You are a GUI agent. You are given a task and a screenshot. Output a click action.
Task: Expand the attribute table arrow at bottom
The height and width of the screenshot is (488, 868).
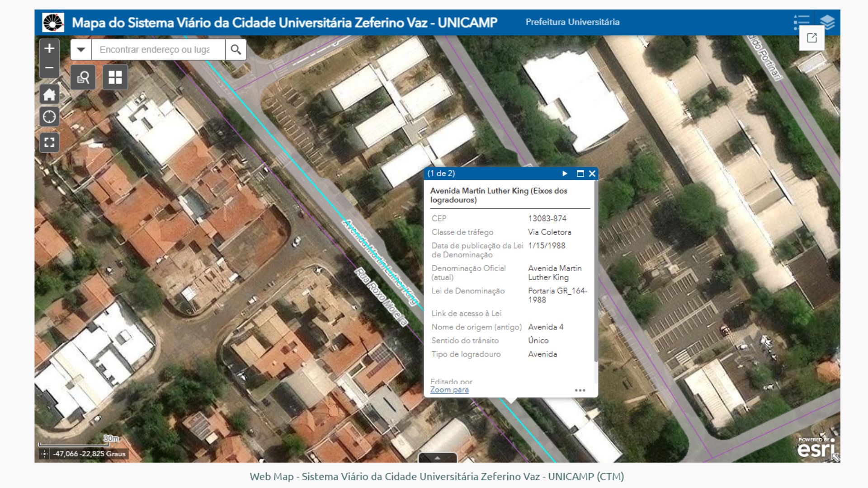point(437,458)
